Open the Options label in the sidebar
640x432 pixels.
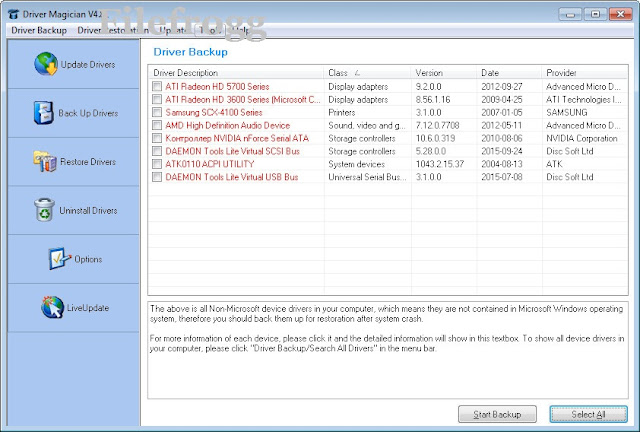coord(88,259)
